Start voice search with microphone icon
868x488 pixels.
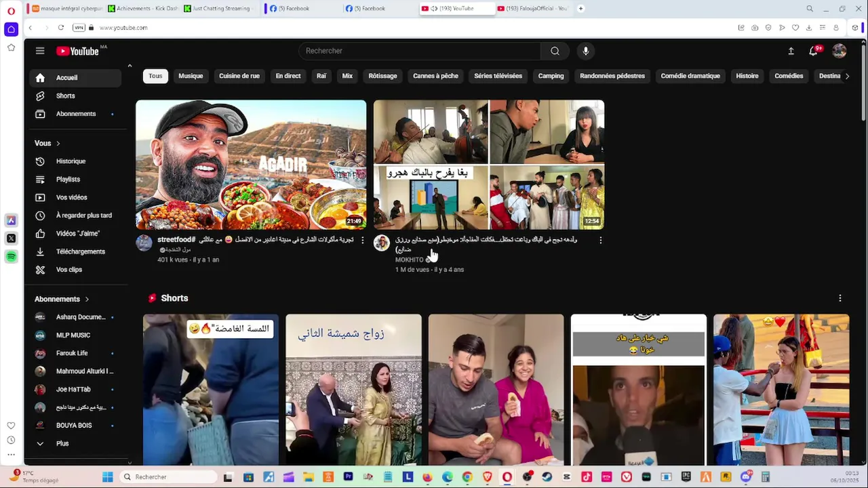586,51
